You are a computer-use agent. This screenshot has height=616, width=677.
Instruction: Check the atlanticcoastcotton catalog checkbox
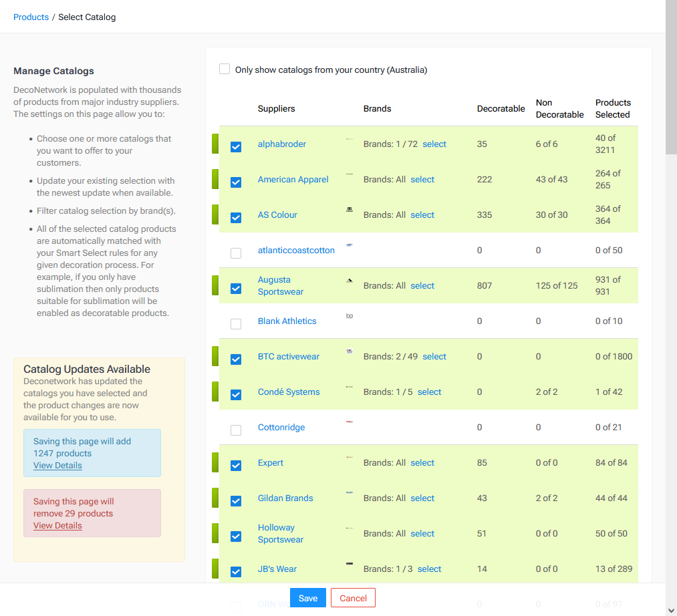[x=236, y=253]
